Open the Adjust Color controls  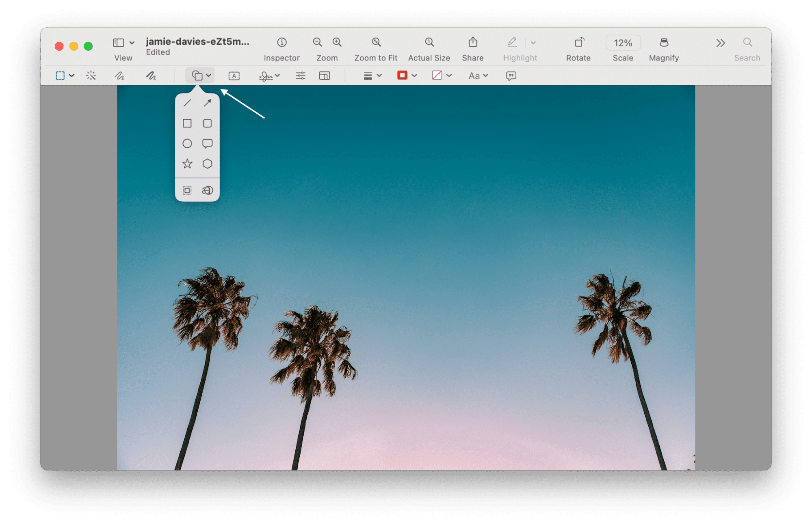tap(301, 75)
